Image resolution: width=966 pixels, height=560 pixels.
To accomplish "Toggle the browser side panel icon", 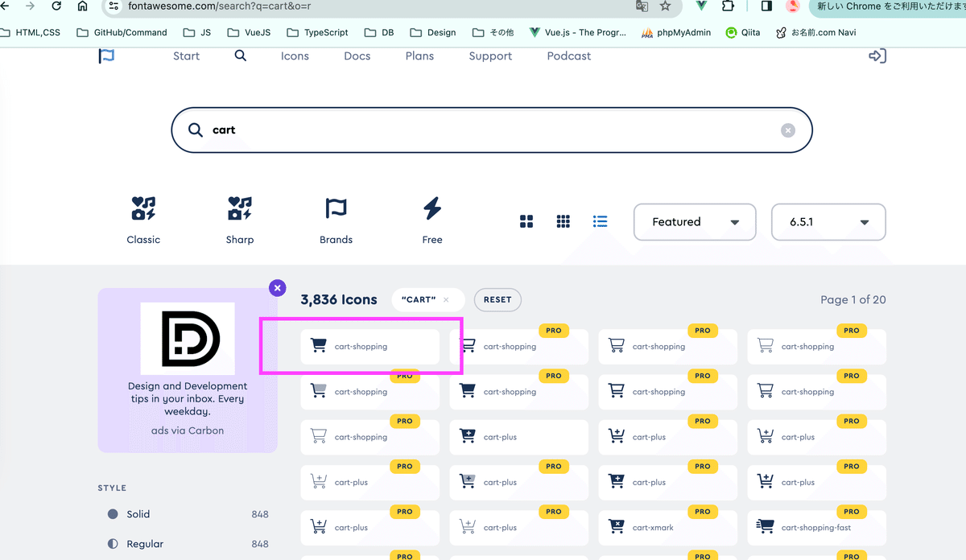I will pyautogui.click(x=766, y=6).
